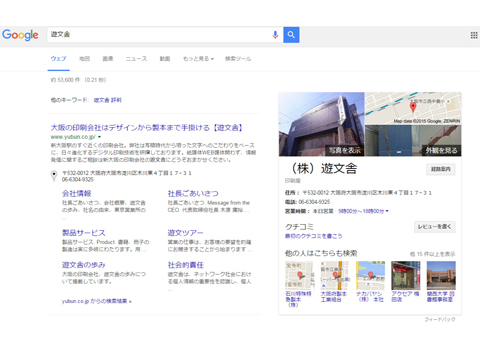
Task: Select the 地図 tab
Action: coord(84,59)
